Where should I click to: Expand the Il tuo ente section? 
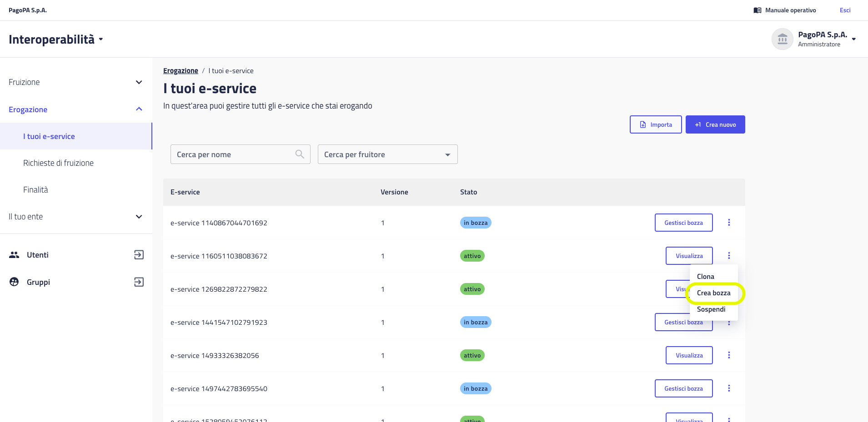pyautogui.click(x=139, y=217)
